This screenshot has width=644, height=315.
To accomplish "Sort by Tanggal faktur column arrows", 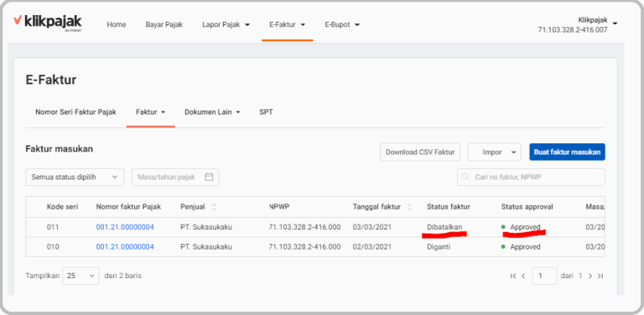I will click(409, 207).
